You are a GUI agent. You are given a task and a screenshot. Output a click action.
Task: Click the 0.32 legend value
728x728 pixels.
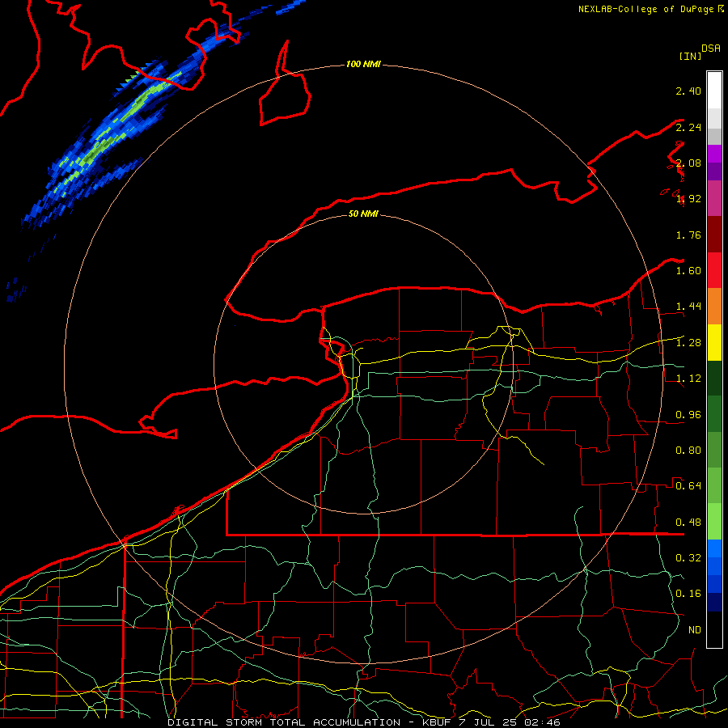pos(688,558)
